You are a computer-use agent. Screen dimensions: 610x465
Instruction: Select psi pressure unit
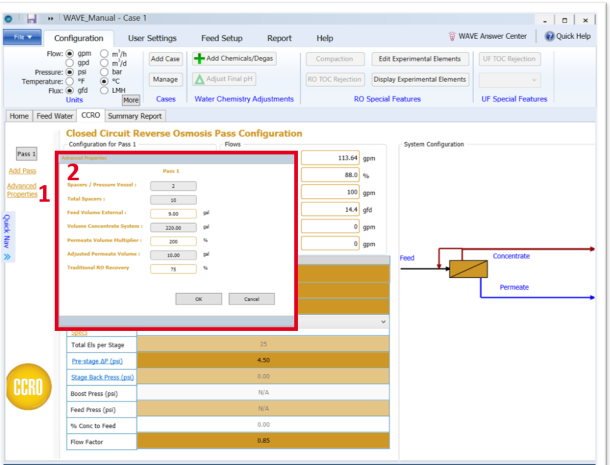coord(70,72)
